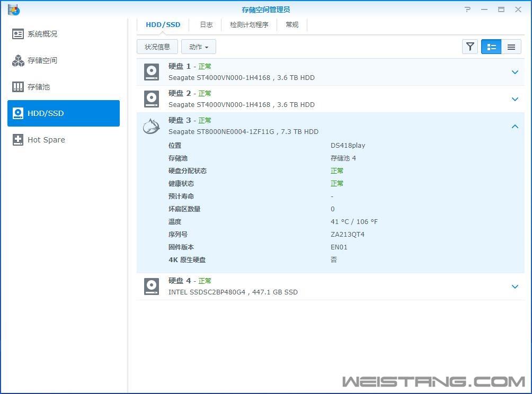Switch to the 日志 tab
Viewport: 532px width, 394px height.
206,25
